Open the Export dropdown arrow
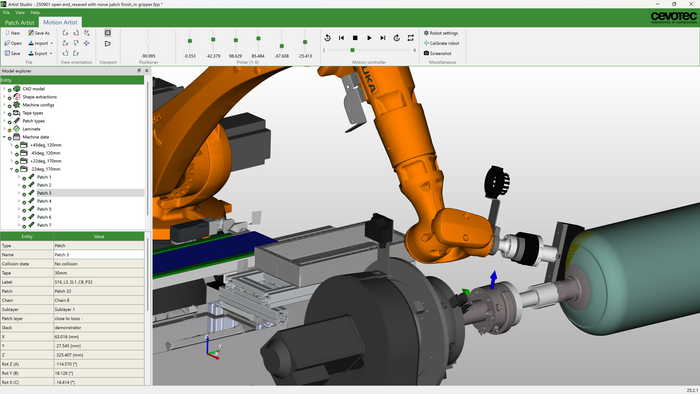The image size is (700, 394). click(x=51, y=54)
